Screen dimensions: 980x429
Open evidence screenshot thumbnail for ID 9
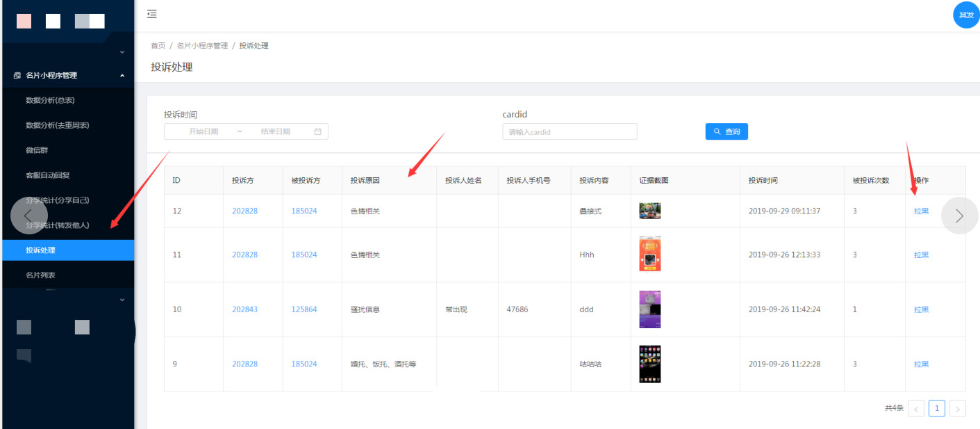click(x=649, y=364)
